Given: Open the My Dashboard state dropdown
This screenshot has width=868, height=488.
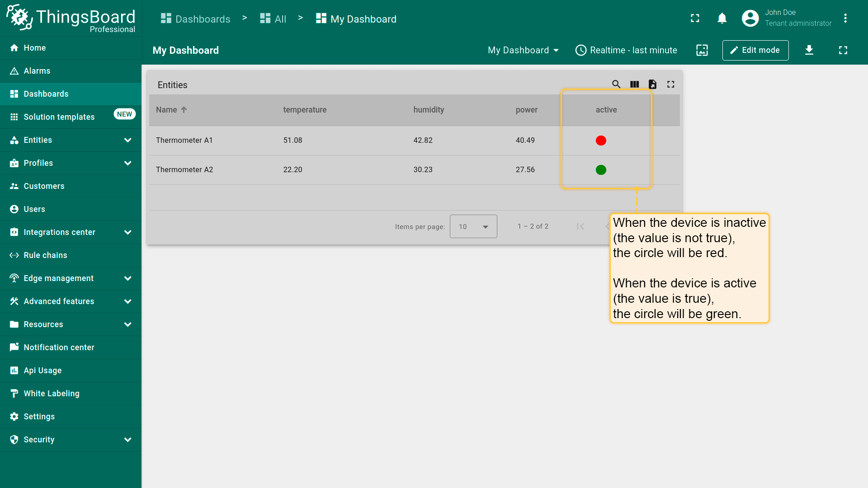Looking at the screenshot, I should (523, 50).
